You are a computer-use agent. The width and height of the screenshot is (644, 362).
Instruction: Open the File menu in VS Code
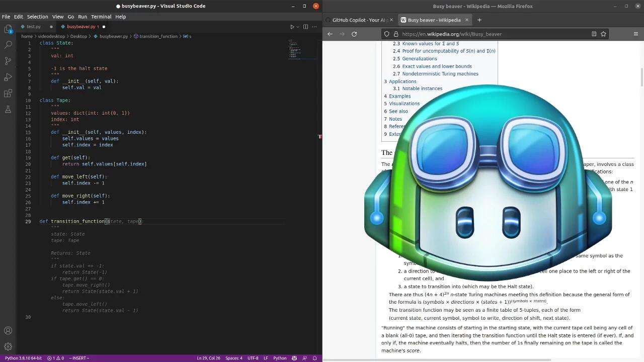6,17
